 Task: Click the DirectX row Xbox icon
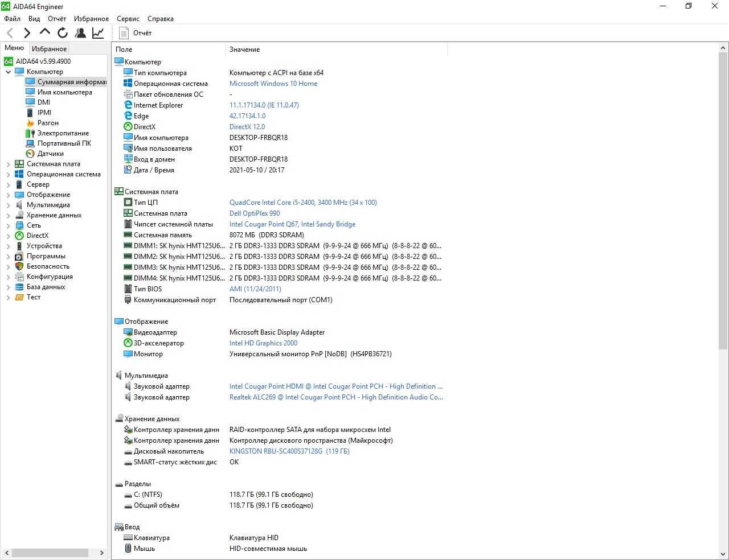pyautogui.click(x=128, y=127)
